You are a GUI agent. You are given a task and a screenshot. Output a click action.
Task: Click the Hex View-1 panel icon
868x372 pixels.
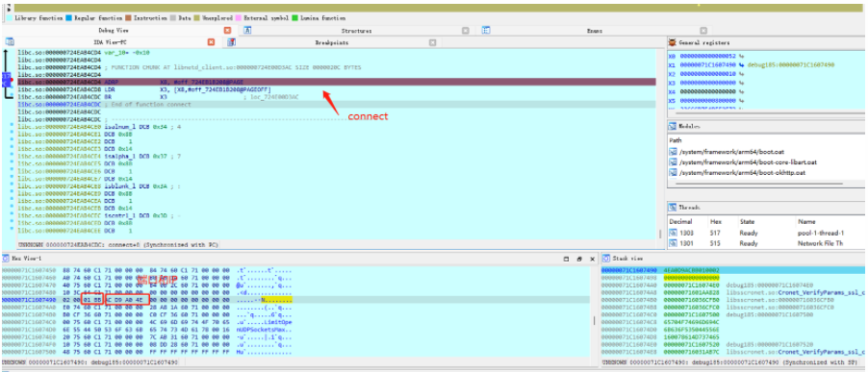pyautogui.click(x=6, y=259)
